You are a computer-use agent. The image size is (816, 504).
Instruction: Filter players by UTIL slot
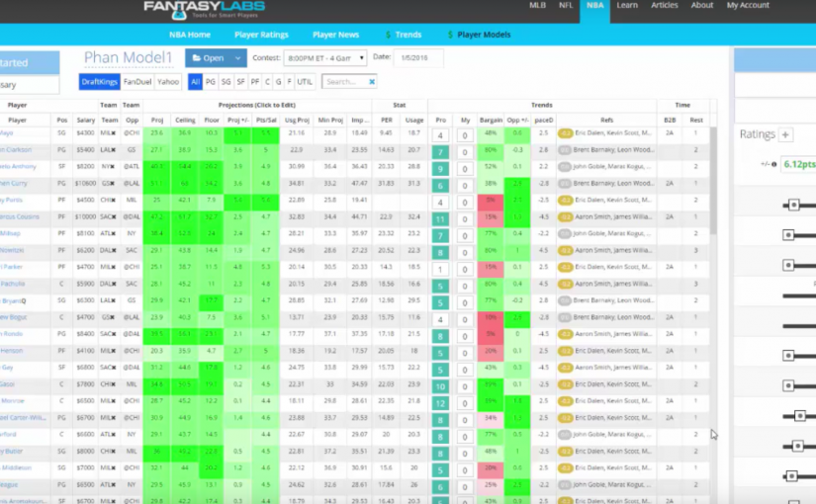pyautogui.click(x=305, y=82)
